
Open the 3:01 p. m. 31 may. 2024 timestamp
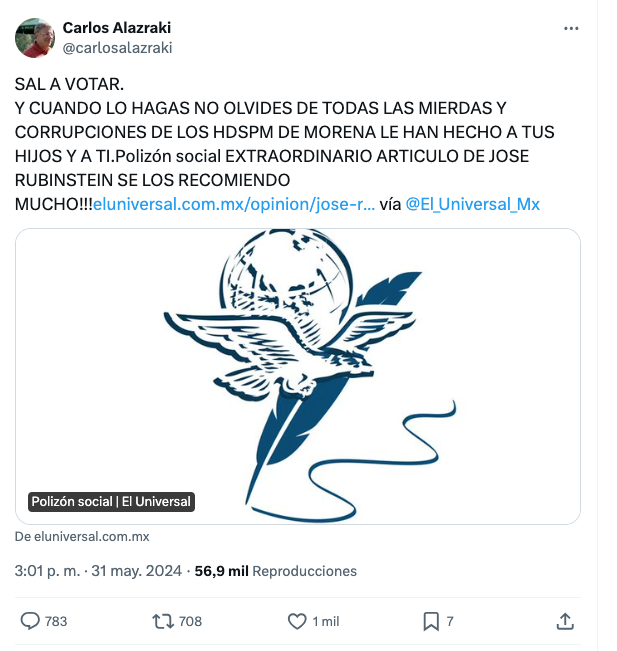[x=98, y=571]
